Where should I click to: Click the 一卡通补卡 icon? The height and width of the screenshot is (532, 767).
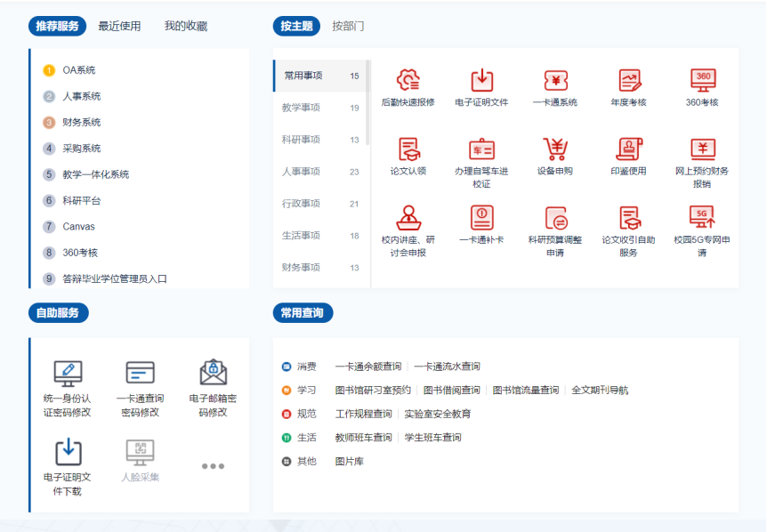tap(481, 218)
